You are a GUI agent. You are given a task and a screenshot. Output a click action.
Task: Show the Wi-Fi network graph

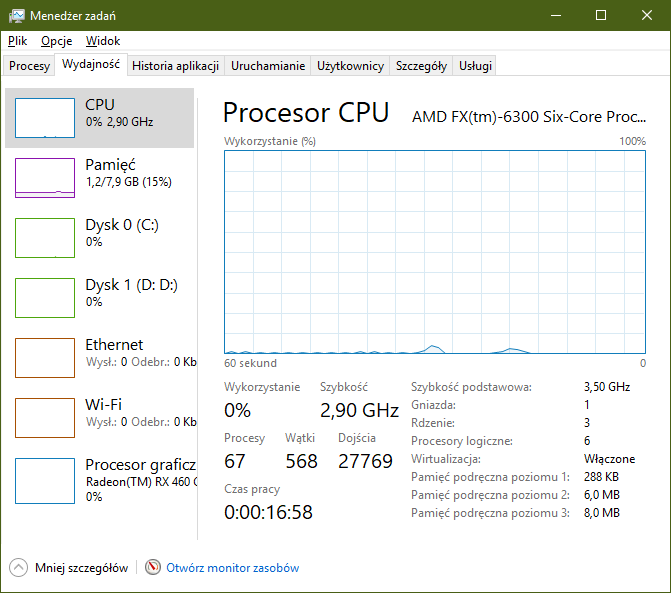[45, 418]
